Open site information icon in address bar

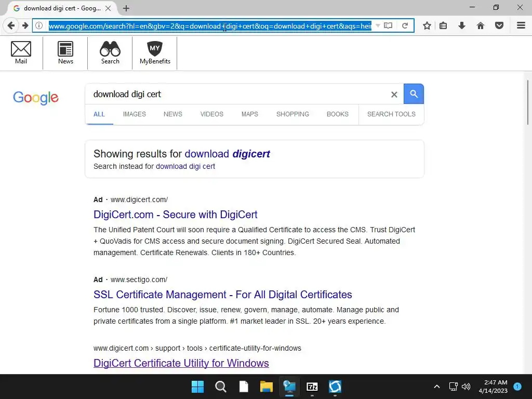pyautogui.click(x=39, y=25)
